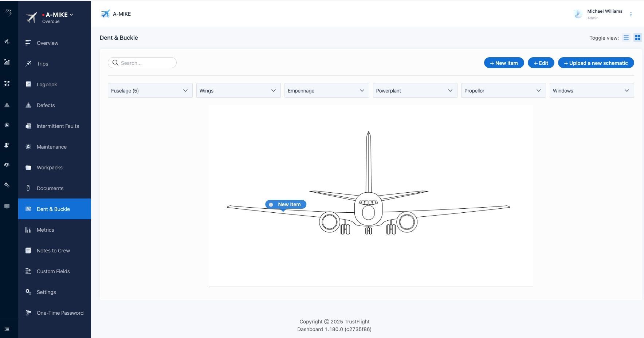Open Trips in the sidebar
Screen dimensions: 644x338
point(55,64)
